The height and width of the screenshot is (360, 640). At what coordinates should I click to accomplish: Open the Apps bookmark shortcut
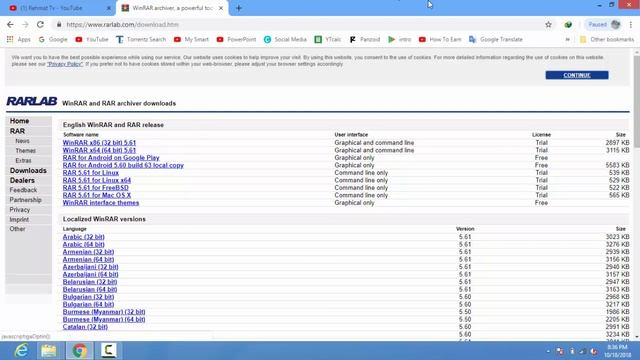[19, 39]
